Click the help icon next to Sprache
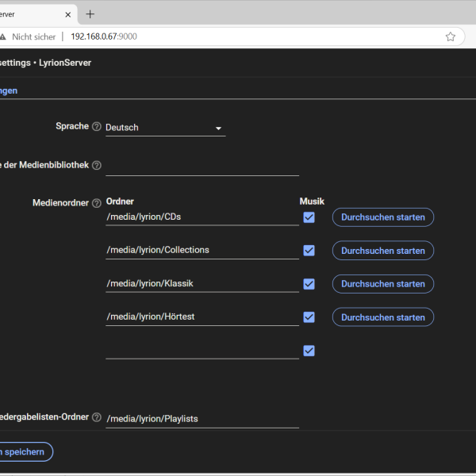 coord(97,126)
